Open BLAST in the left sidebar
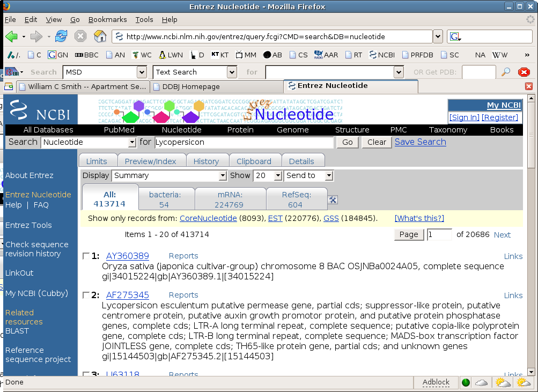This screenshot has width=538, height=392. point(17,331)
